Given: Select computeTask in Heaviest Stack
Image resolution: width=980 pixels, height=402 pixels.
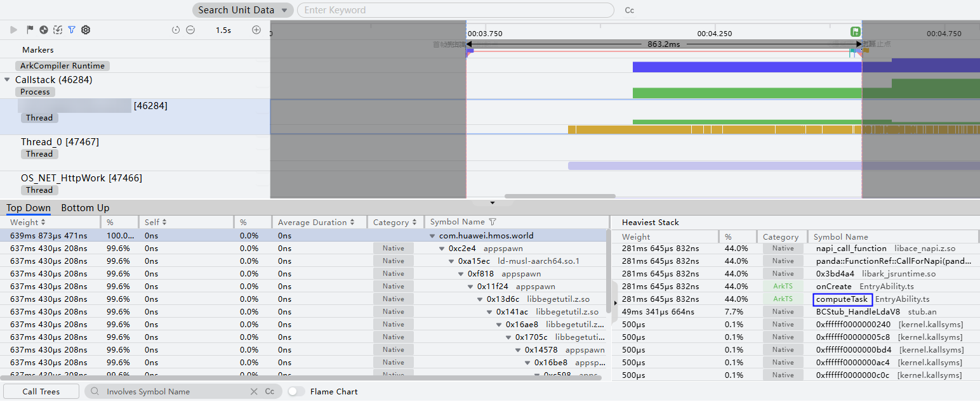Looking at the screenshot, I should coord(842,299).
